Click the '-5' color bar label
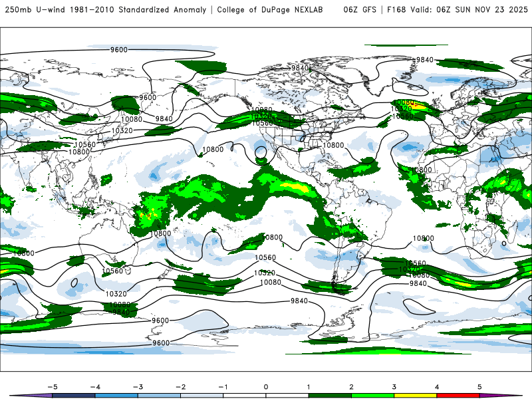The width and height of the screenshot is (532, 399). pyautogui.click(x=53, y=387)
